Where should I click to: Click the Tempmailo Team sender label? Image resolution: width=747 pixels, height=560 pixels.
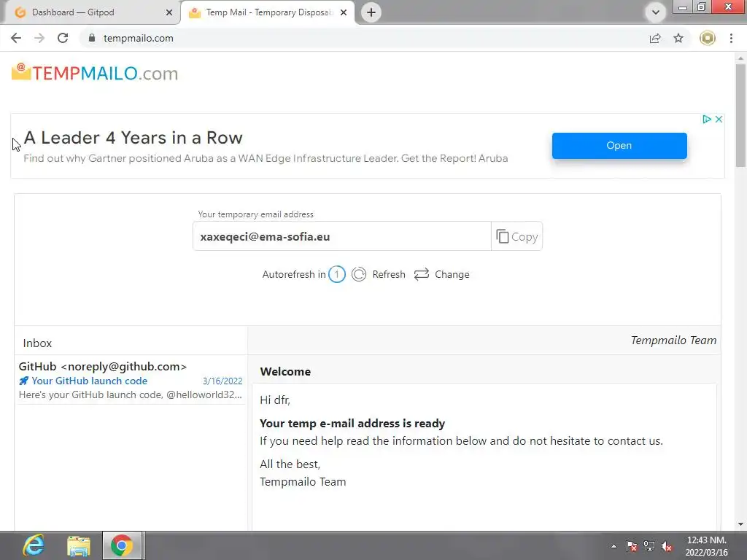point(673,340)
